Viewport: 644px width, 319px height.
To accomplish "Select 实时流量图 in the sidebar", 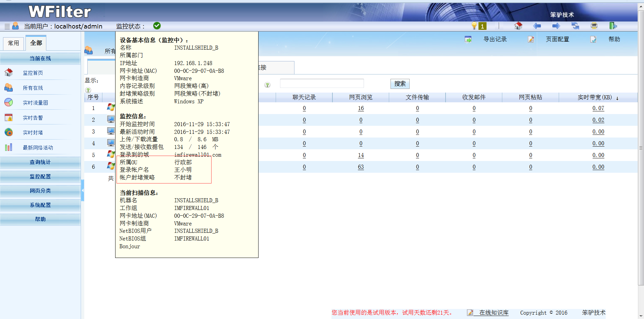I will (x=35, y=103).
